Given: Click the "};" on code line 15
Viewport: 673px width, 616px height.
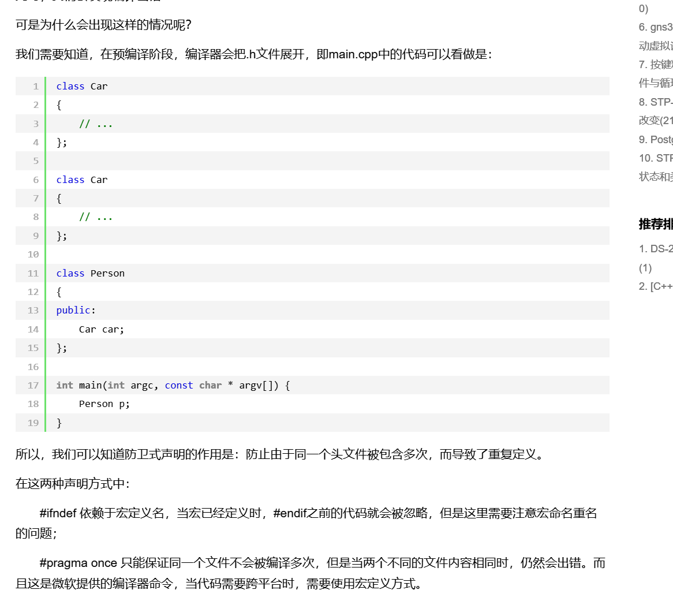Looking at the screenshot, I should click(x=62, y=348).
